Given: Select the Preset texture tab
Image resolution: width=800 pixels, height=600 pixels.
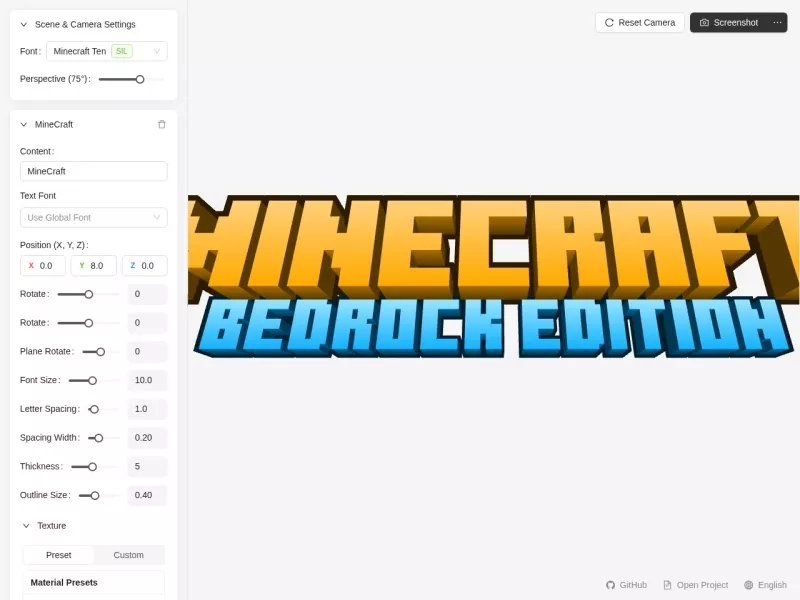Looking at the screenshot, I should pos(59,555).
